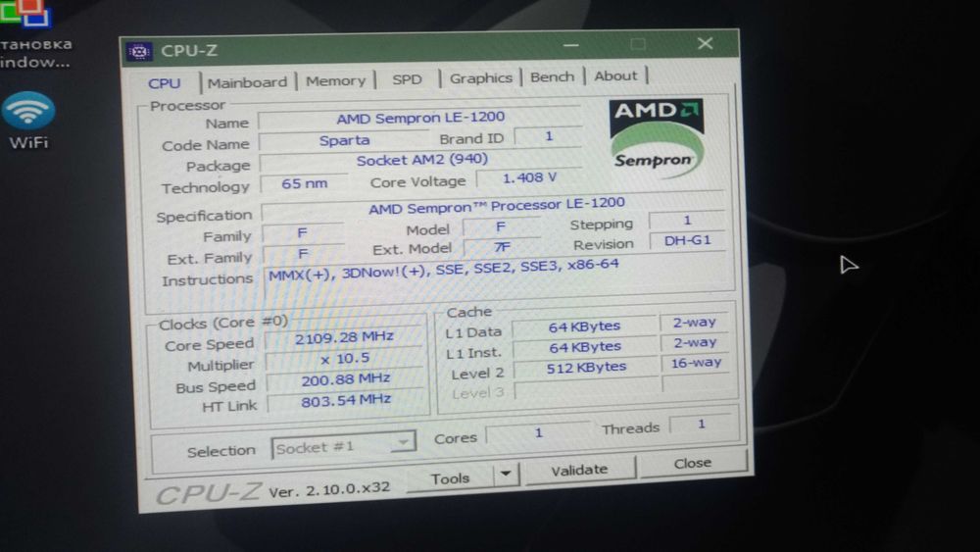Open the Bench tab
Screen dimensions: 980x552
pos(552,76)
